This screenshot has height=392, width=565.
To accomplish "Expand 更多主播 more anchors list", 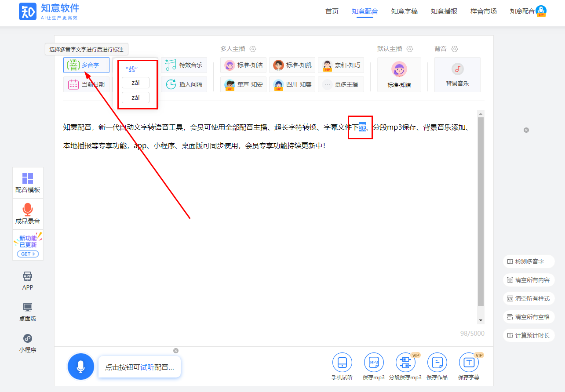I will (x=341, y=84).
